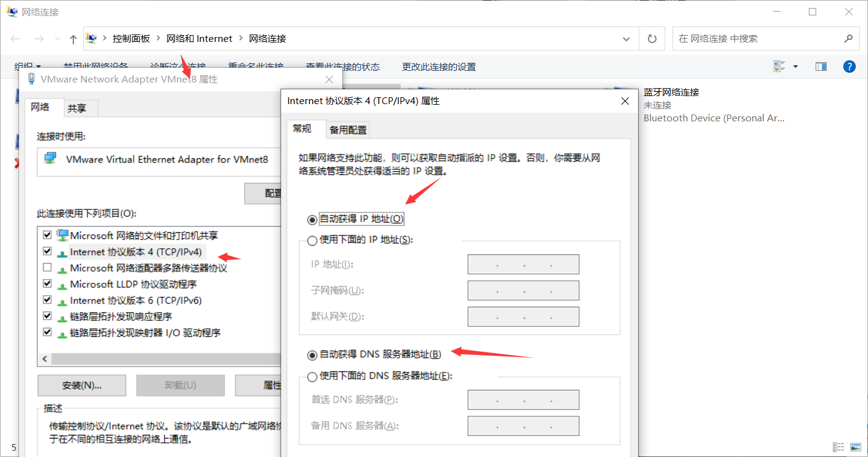
Task: Select Internet 协议版本 4 (TCP/IPv4) list item
Action: (x=136, y=251)
